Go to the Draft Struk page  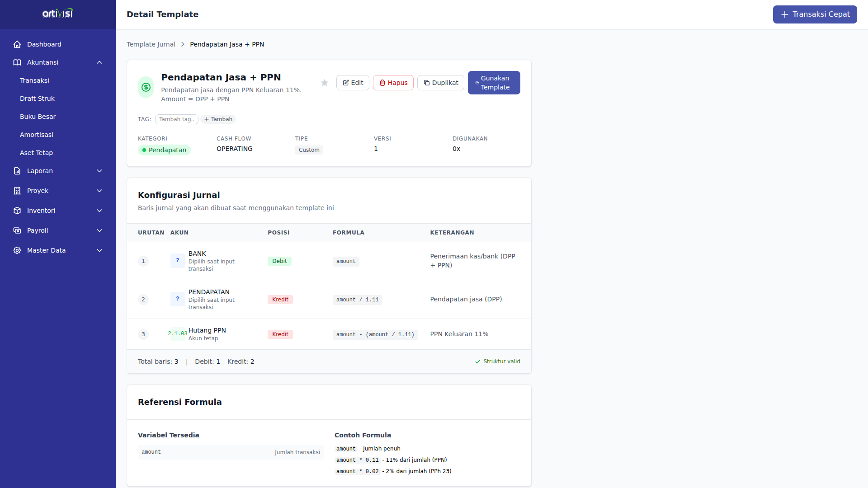tap(37, 99)
